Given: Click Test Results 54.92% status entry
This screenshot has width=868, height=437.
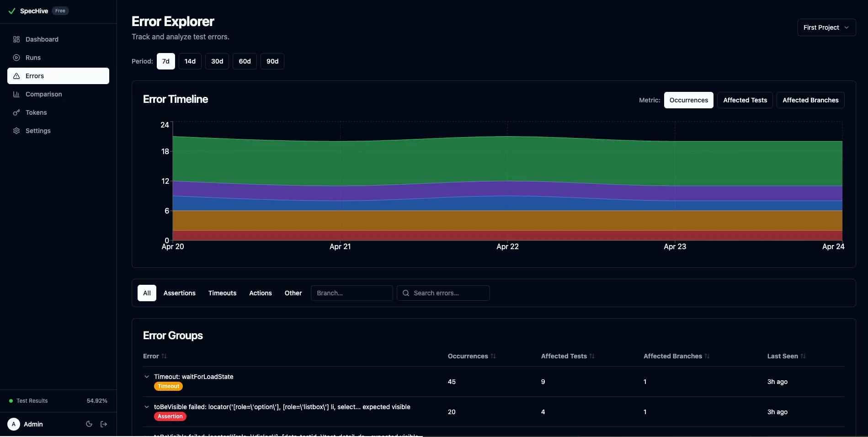Looking at the screenshot, I should [x=58, y=401].
